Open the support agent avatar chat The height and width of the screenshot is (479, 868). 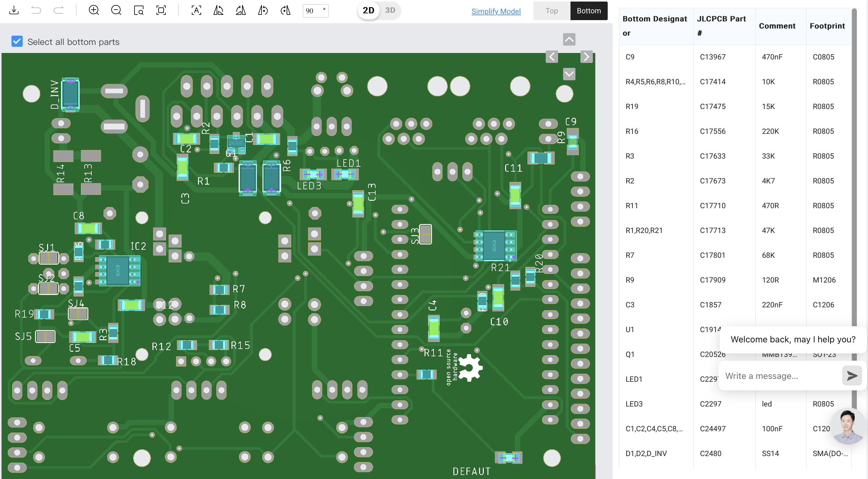(848, 426)
